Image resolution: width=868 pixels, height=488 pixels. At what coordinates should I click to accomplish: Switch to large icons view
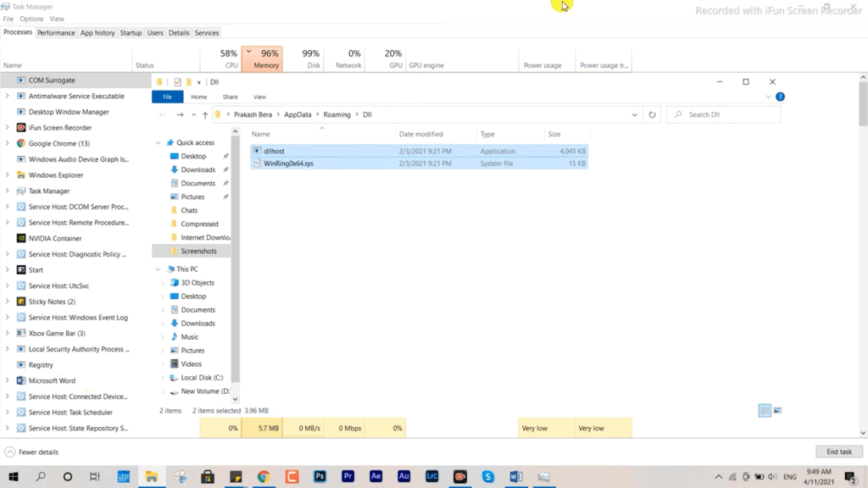pyautogui.click(x=778, y=411)
